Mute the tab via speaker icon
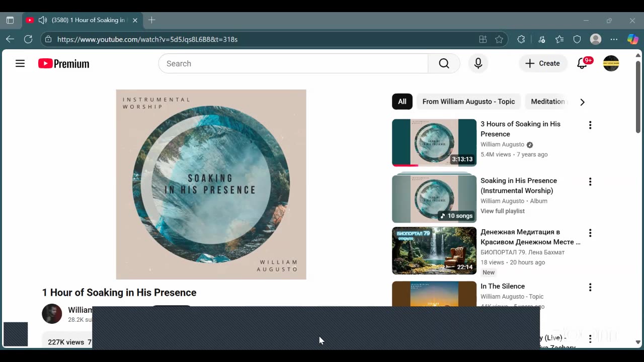644x362 pixels. pos(43,20)
